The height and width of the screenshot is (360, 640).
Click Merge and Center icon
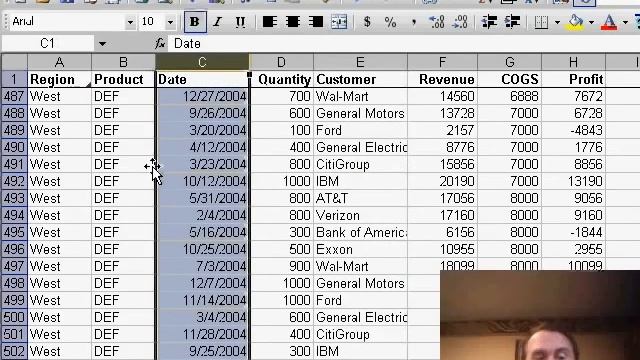click(x=339, y=22)
